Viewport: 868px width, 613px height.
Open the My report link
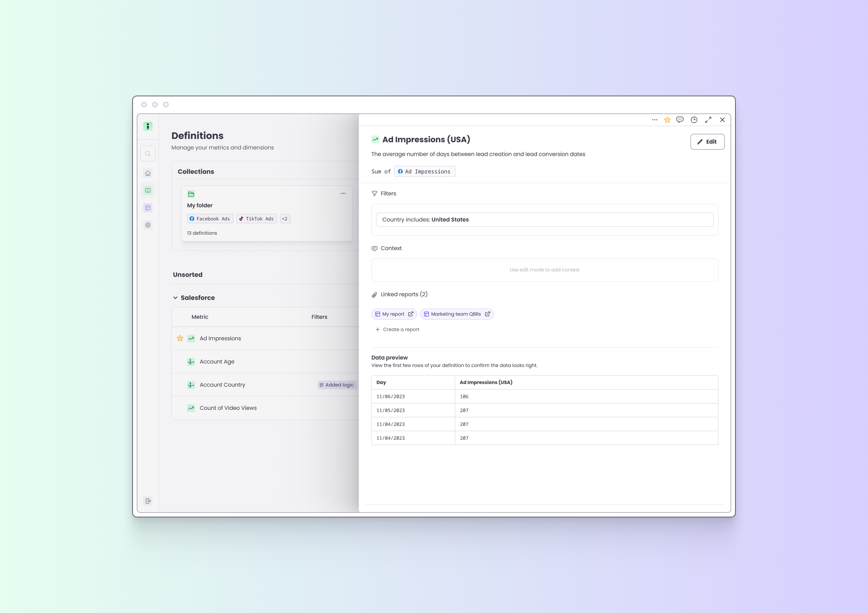pyautogui.click(x=394, y=314)
